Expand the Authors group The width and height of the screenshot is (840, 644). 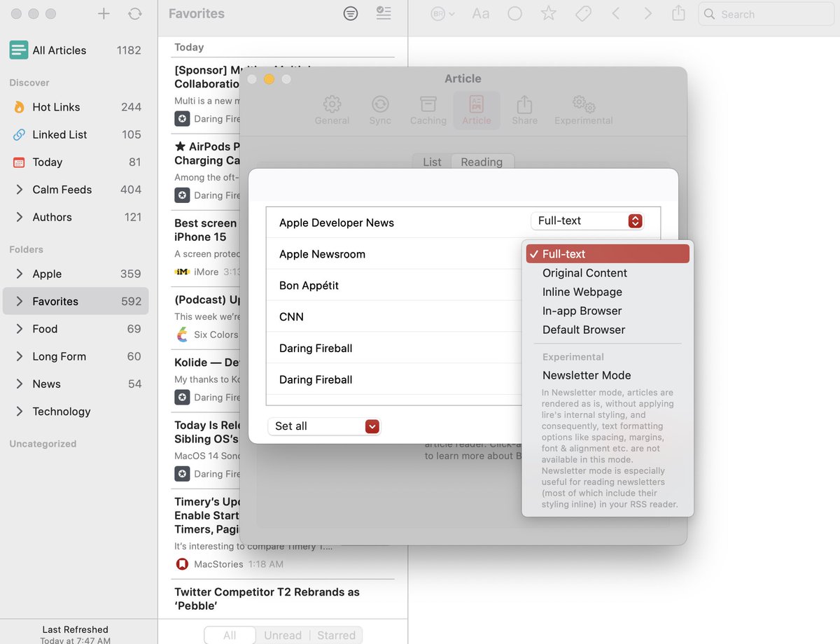pyautogui.click(x=19, y=217)
